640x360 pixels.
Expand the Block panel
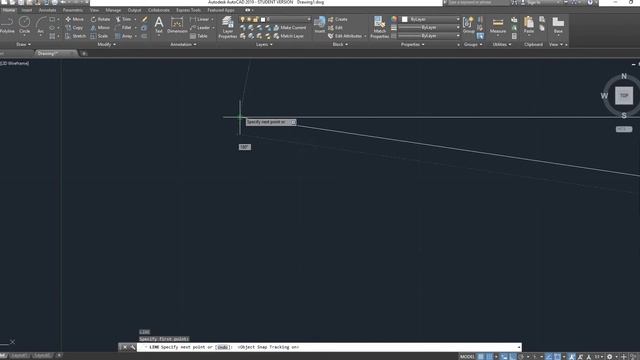coord(340,44)
